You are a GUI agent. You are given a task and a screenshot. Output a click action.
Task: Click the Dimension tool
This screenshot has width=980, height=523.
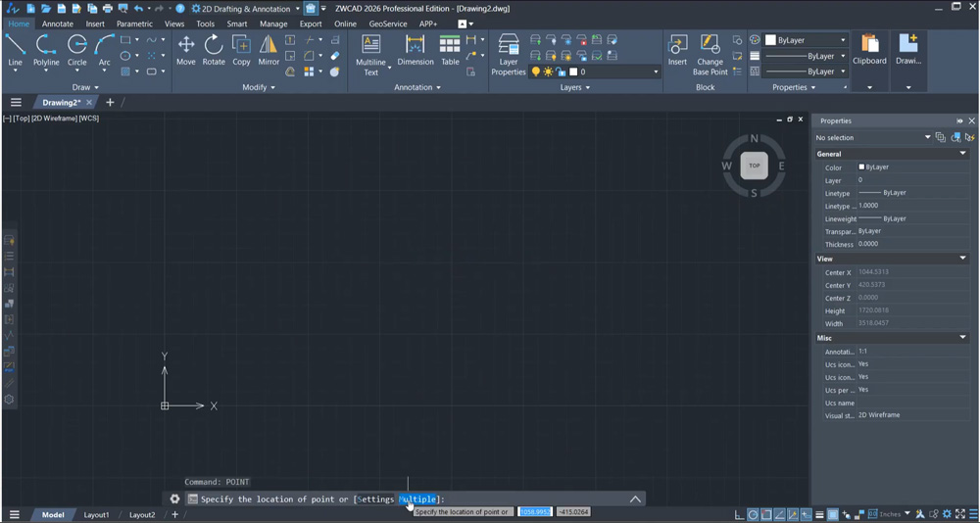415,51
